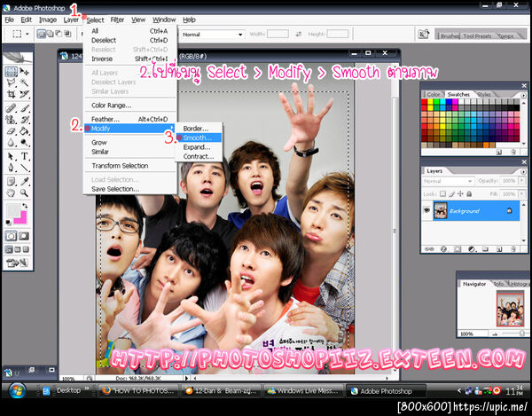Choose New selection mode in options bar

click(x=42, y=34)
